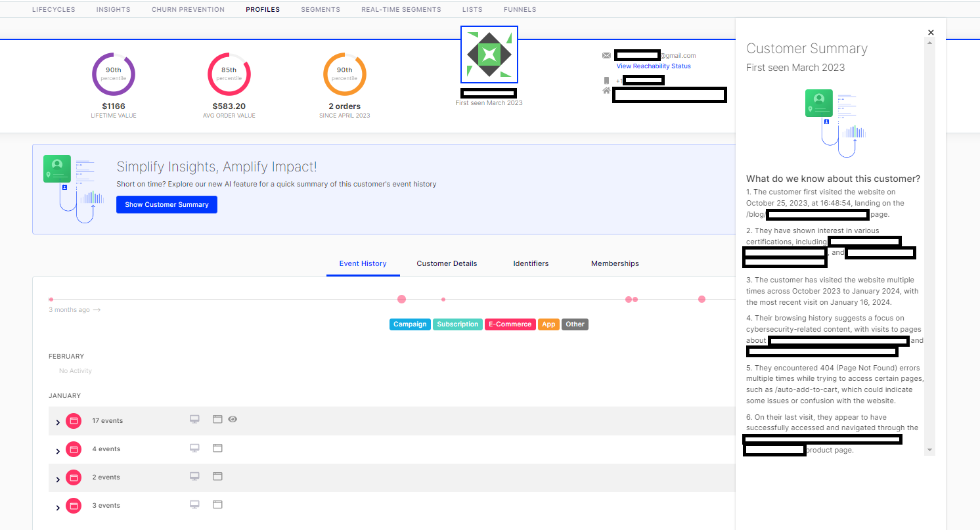Toggle the Campaign event filter
The width and height of the screenshot is (980, 530).
410,324
